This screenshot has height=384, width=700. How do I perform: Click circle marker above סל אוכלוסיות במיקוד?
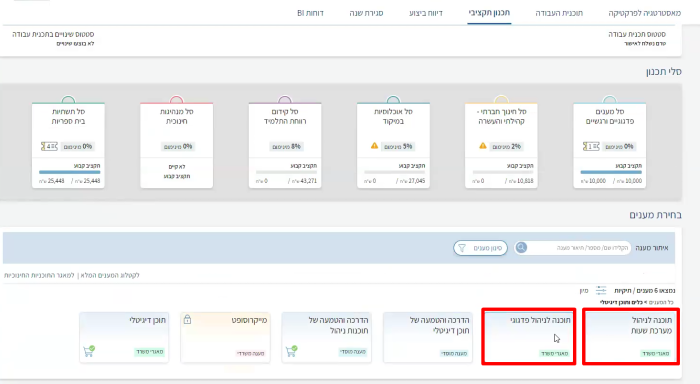click(x=393, y=100)
